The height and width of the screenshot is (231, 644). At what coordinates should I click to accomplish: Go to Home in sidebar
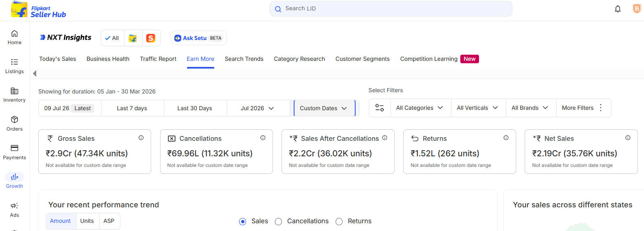coord(15,37)
